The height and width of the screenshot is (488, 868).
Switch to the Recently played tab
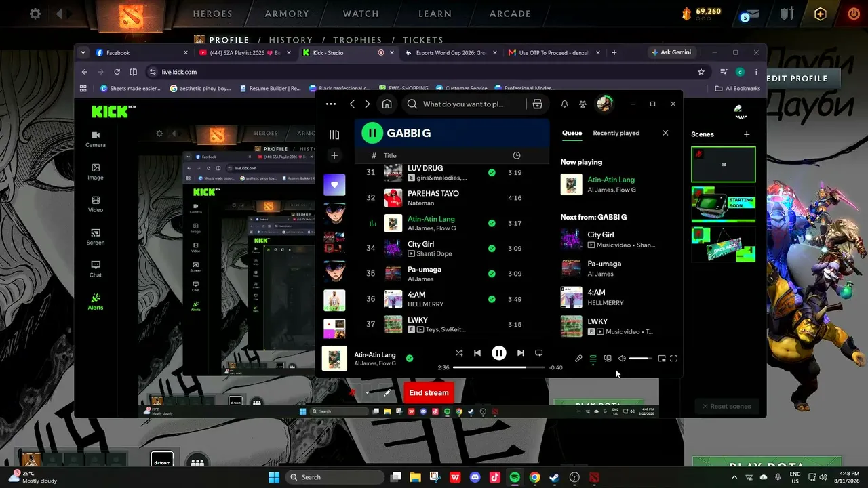click(x=616, y=133)
